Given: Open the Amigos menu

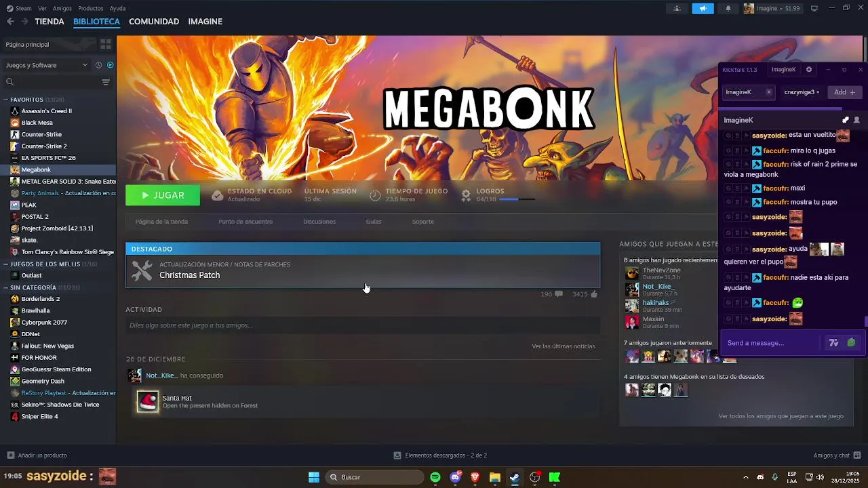Looking at the screenshot, I should (62, 8).
